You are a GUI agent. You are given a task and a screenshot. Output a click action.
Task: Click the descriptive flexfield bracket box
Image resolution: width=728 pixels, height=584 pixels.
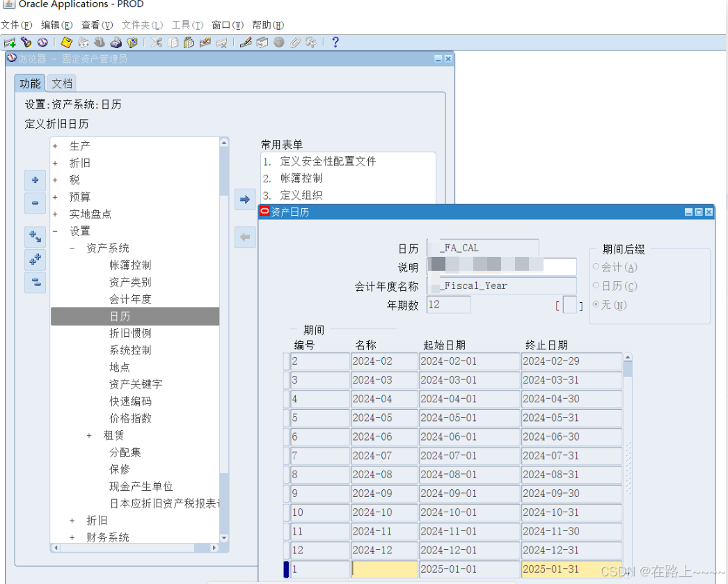569,305
